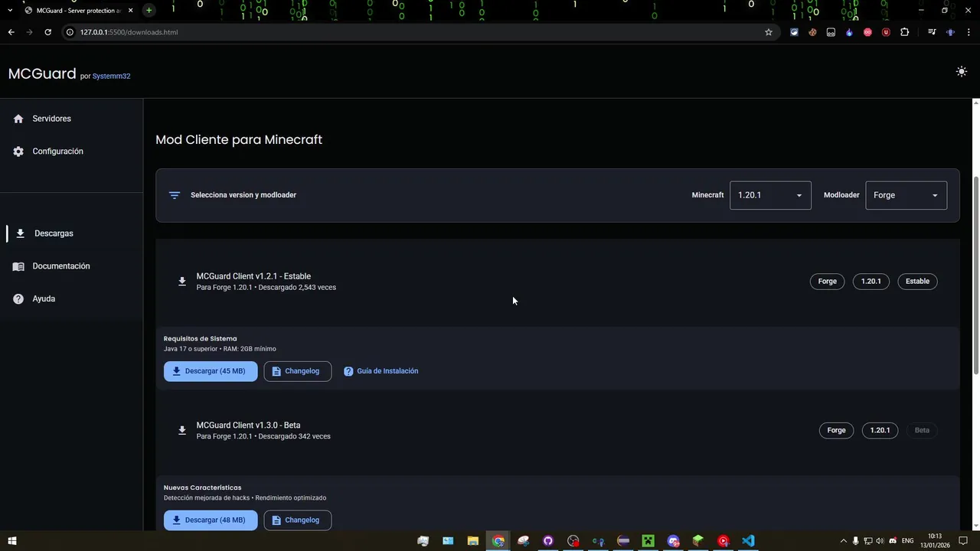The width and height of the screenshot is (980, 551).
Task: Open the blue flame extension icon
Action: point(849,32)
